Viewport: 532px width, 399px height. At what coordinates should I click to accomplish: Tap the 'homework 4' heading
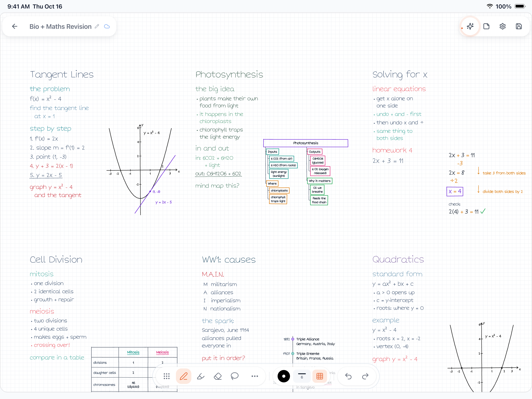coord(392,150)
